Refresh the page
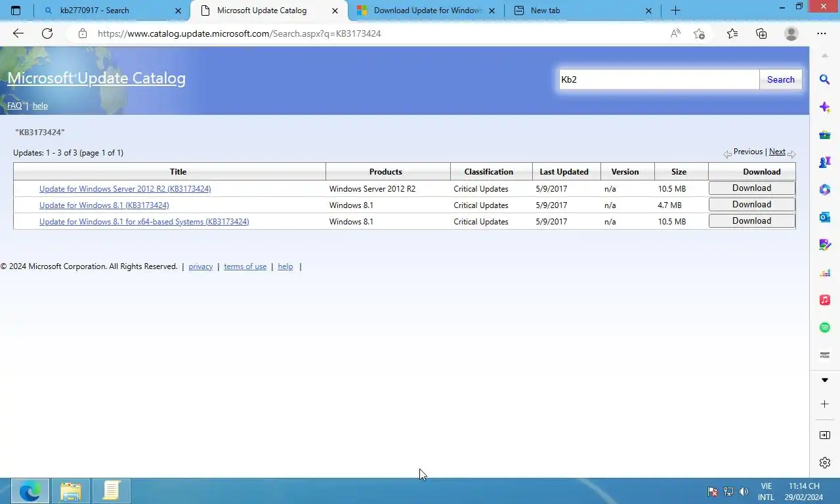The width and height of the screenshot is (840, 504). 47,33
